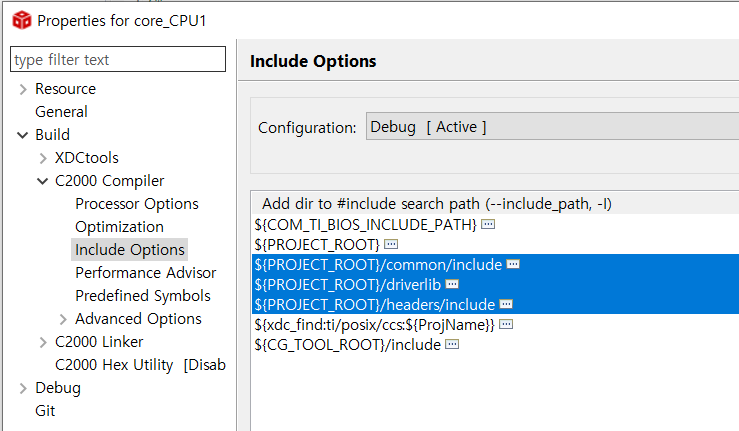Select the ${PROJECT_ROOT}/common/include entry
This screenshot has height=431, width=739.
coord(378,265)
